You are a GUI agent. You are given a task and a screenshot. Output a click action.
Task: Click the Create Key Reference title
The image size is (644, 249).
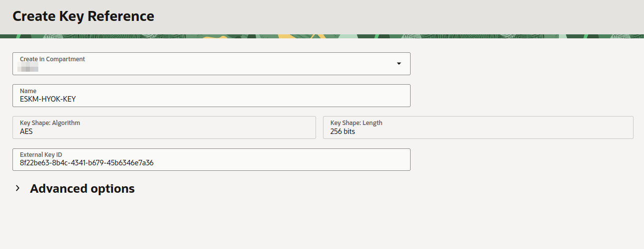click(x=83, y=16)
